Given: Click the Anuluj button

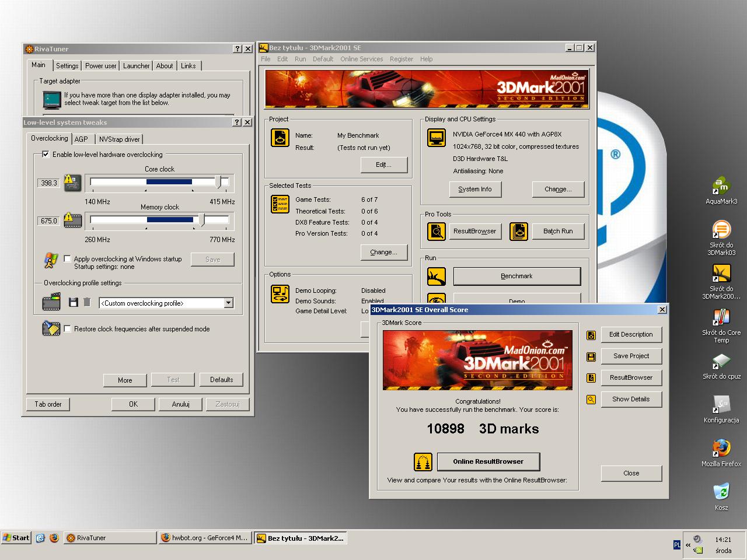Looking at the screenshot, I should (180, 404).
